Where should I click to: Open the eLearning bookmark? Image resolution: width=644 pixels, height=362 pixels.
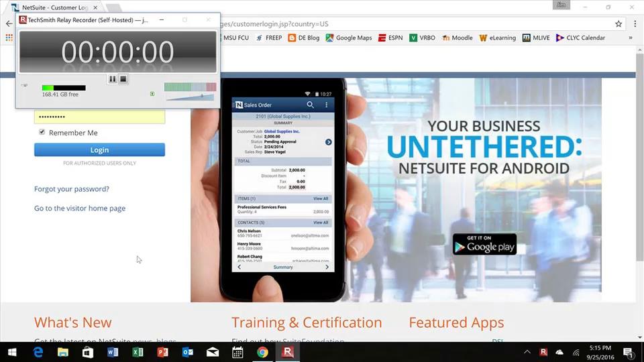click(497, 38)
